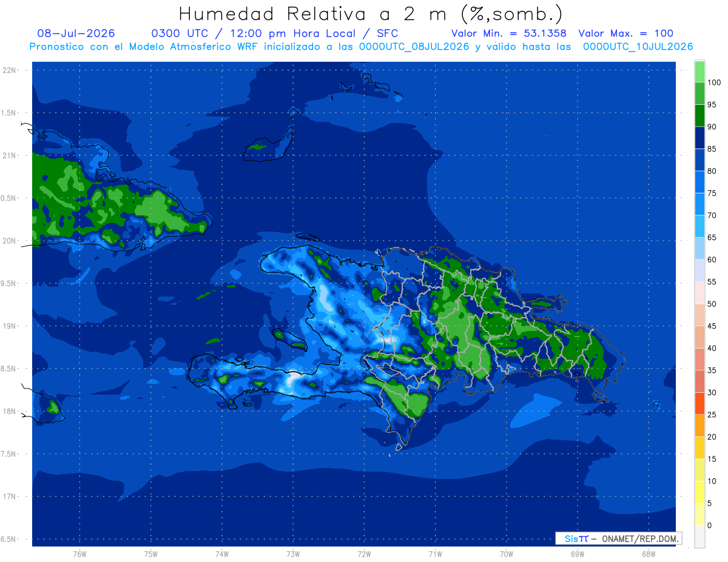This screenshot has height=562, width=728.
Task: Select the lavender 55–60 legend swatch
Action: click(x=699, y=270)
